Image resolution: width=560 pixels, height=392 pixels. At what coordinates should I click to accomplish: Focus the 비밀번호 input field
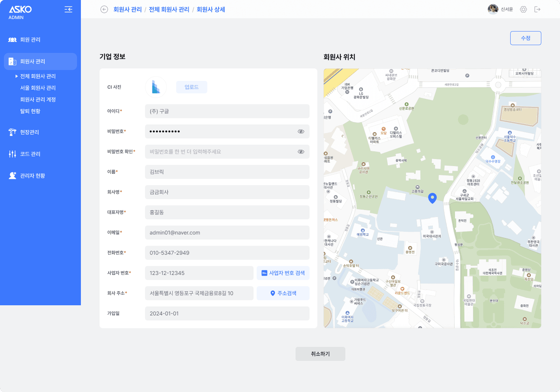(227, 131)
